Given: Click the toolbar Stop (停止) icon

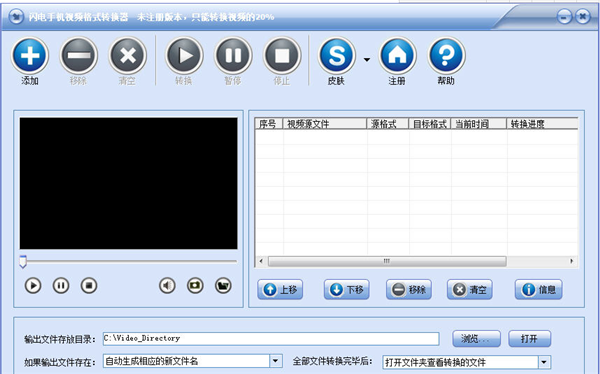Looking at the screenshot, I should point(282,56).
